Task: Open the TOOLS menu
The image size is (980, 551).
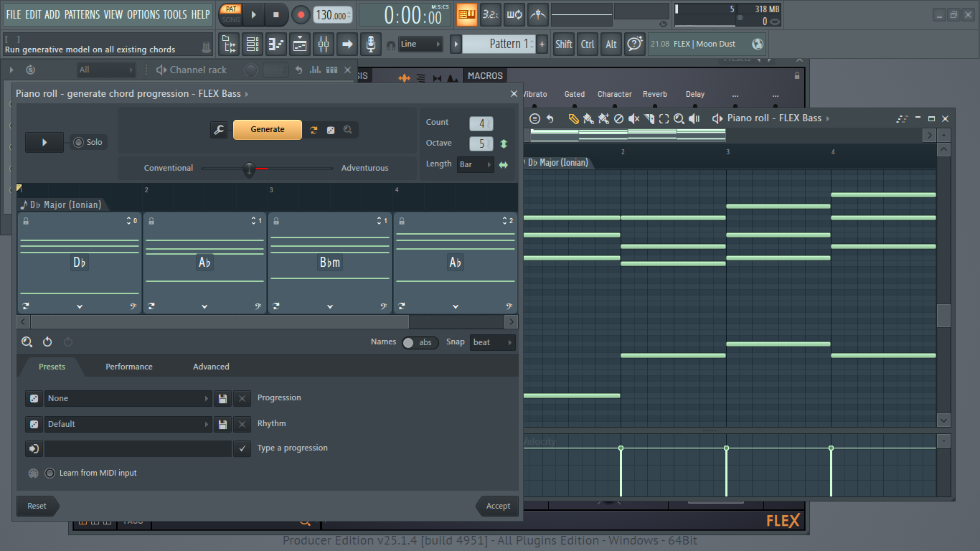Action: click(174, 14)
